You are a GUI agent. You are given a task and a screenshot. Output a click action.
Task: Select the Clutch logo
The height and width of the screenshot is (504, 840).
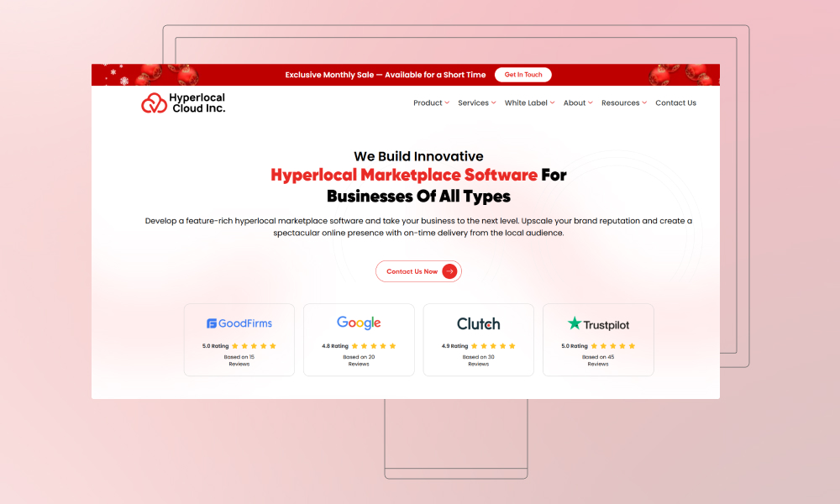coord(478,323)
